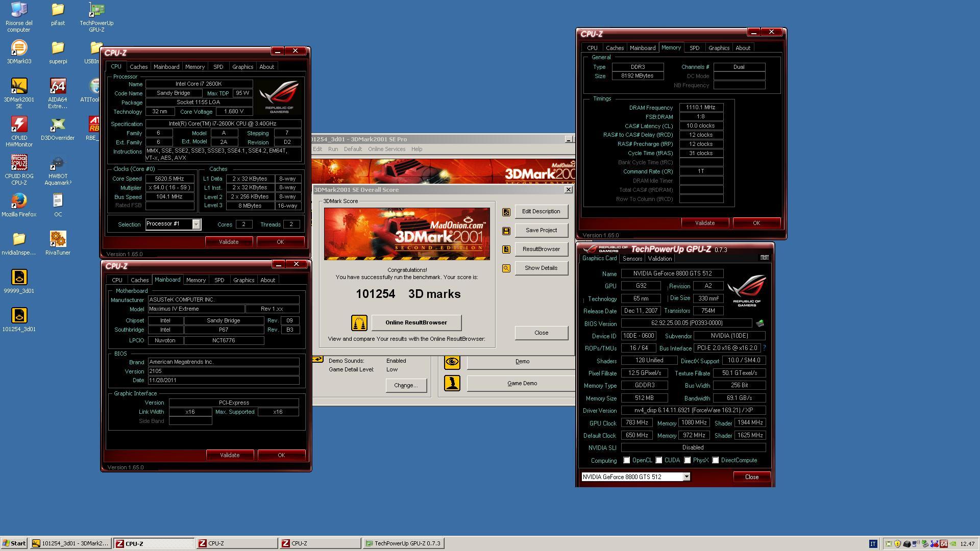Click the Change... button in 3DMark2001

(x=406, y=385)
